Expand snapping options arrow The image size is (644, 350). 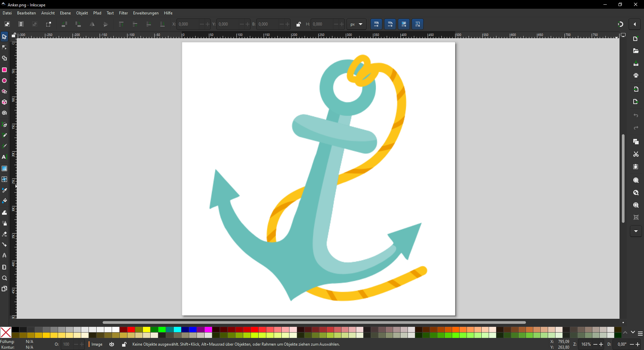click(635, 24)
